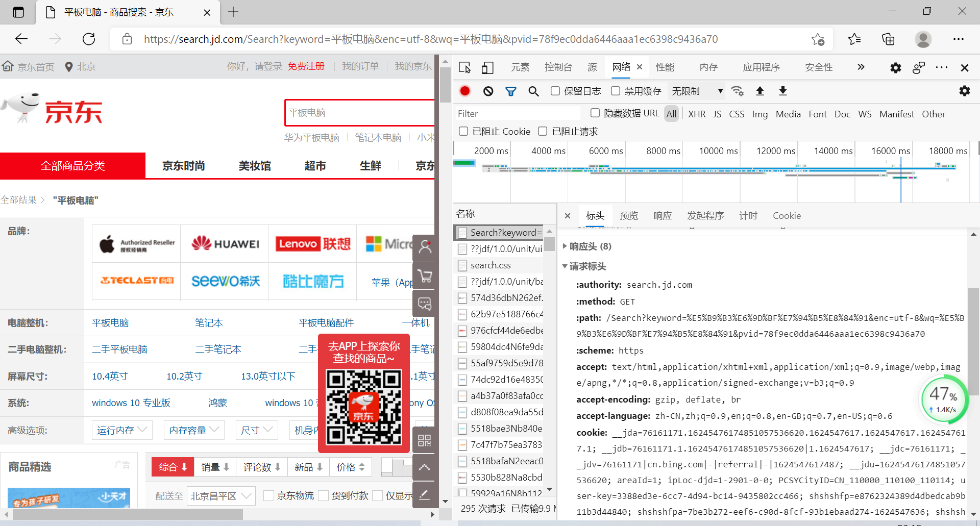Clear the network log with the block icon
Viewport: 980px width, 526px height.
tap(488, 91)
